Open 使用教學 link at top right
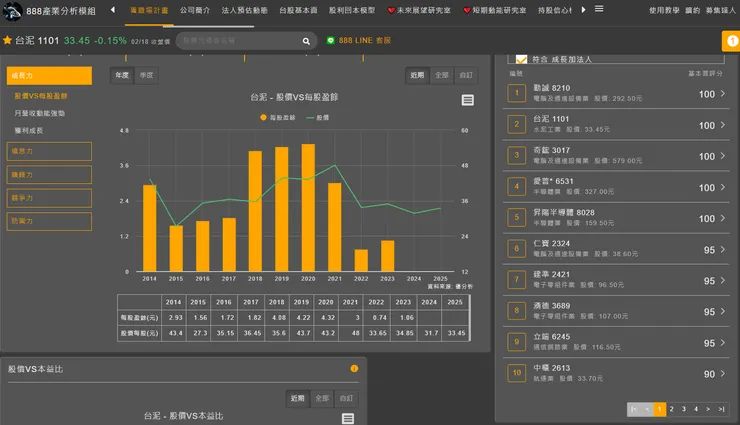Viewport: 740px width, 425px height. tap(664, 10)
